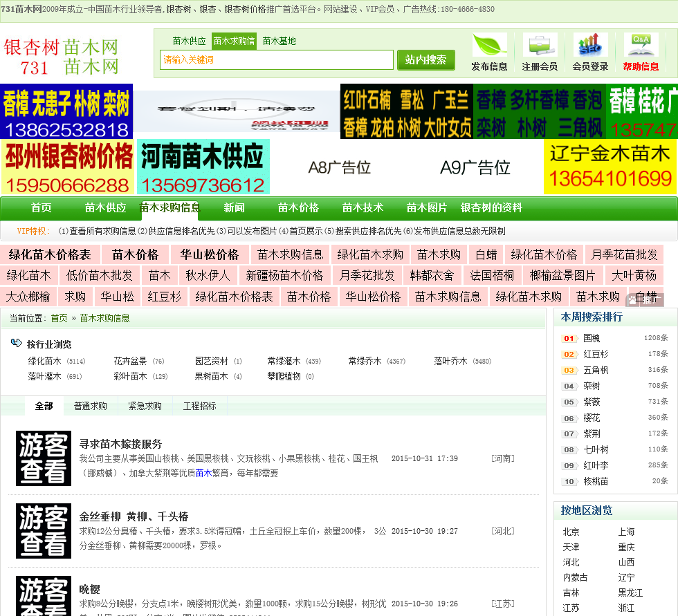This screenshot has height=616, width=678.
Task: Open the 榔榆盆景图片 keyword link
Action: pos(562,275)
